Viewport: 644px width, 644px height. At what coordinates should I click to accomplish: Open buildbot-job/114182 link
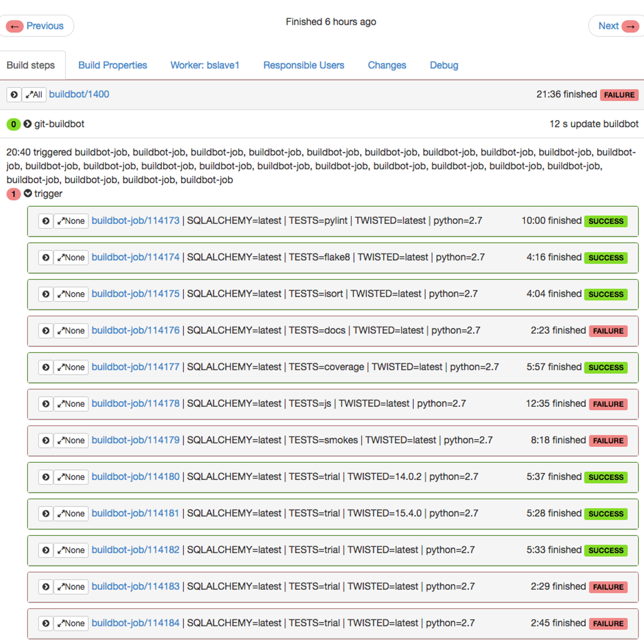coord(135,550)
